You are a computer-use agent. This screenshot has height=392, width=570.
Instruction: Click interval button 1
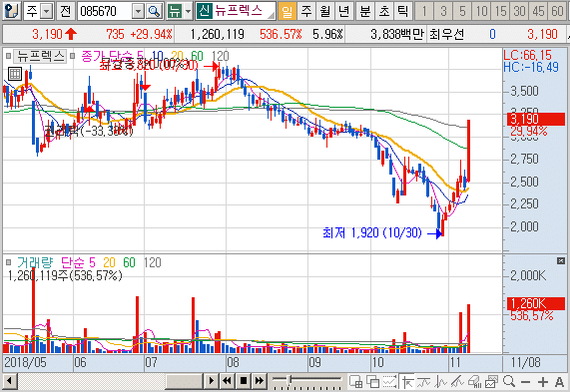click(424, 11)
